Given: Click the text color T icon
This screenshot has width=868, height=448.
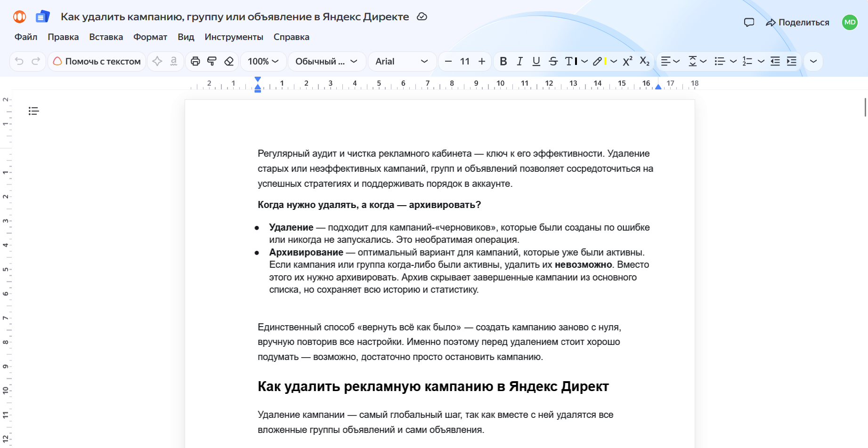Looking at the screenshot, I should point(571,61).
